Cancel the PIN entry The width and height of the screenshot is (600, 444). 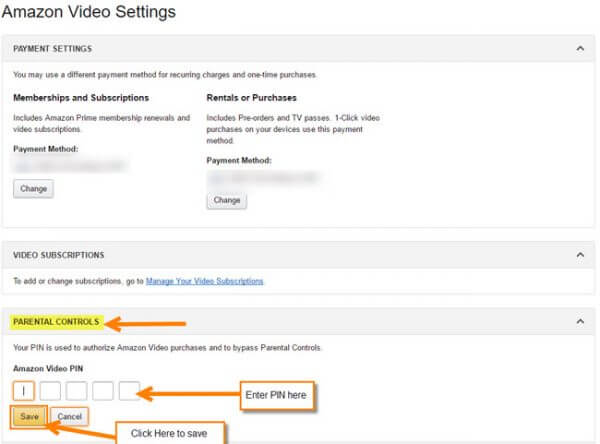click(x=69, y=416)
